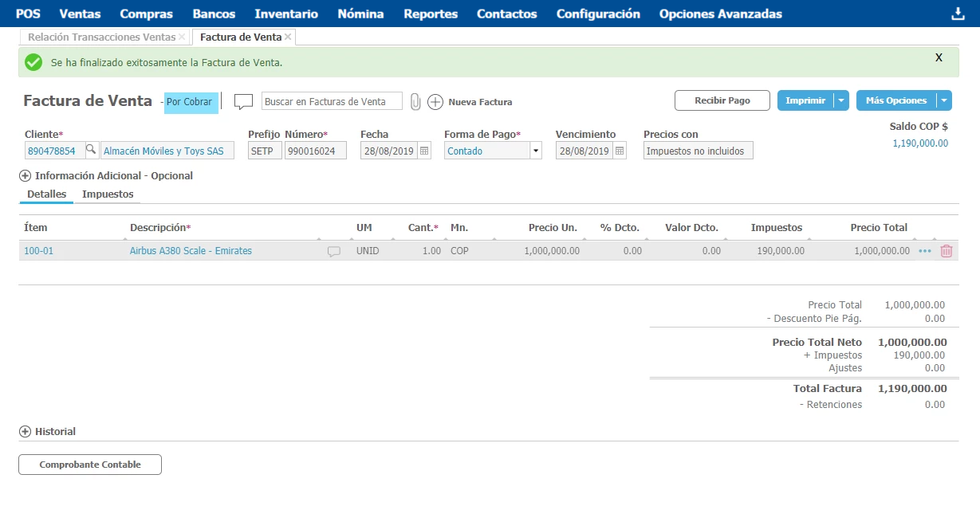This screenshot has width=980, height=506.
Task: Open the Inventario menu
Action: (x=286, y=14)
